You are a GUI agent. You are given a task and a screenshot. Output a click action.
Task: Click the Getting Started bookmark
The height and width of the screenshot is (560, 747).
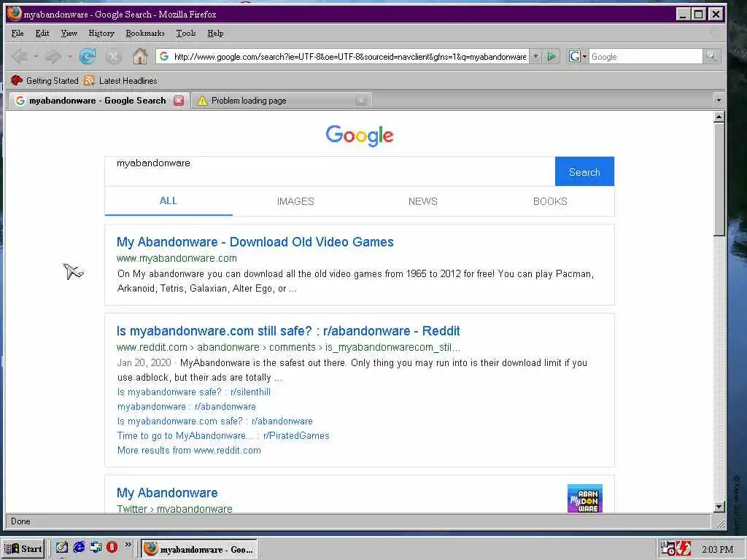tap(44, 80)
